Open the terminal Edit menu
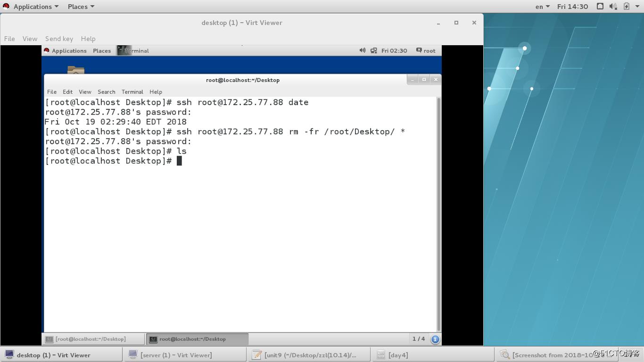Screen dimensions: 644x362 68,92
